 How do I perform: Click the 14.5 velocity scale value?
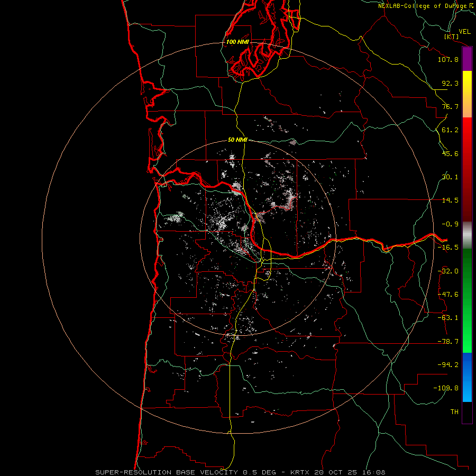450,200
